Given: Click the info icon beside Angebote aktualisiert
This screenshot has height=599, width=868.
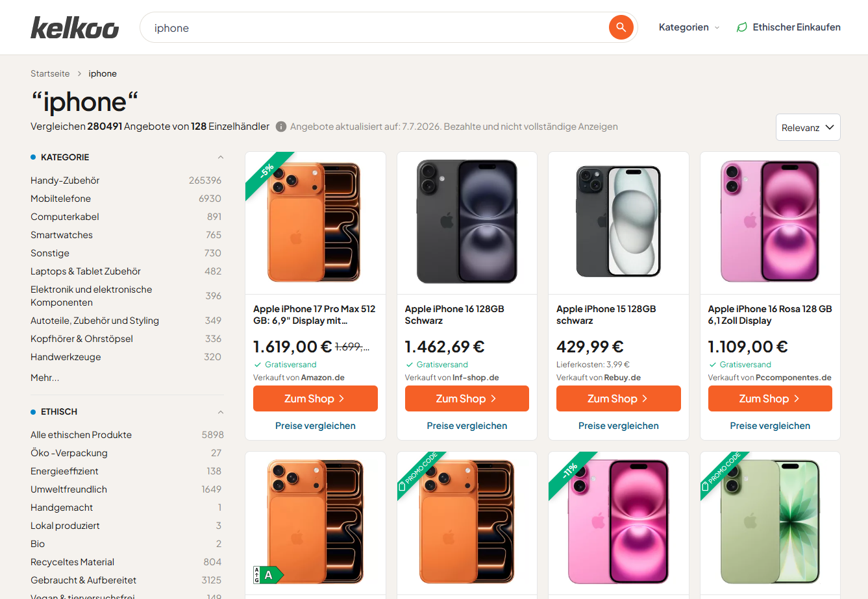Looking at the screenshot, I should pos(281,127).
